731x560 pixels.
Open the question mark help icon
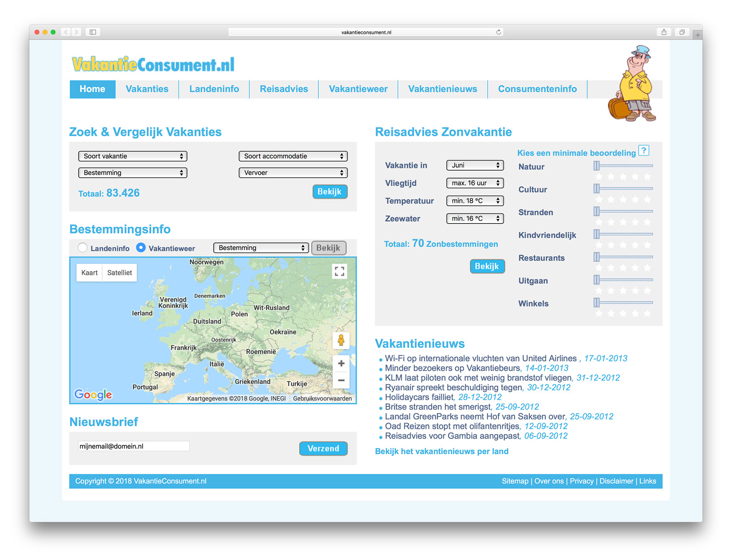[x=644, y=151]
